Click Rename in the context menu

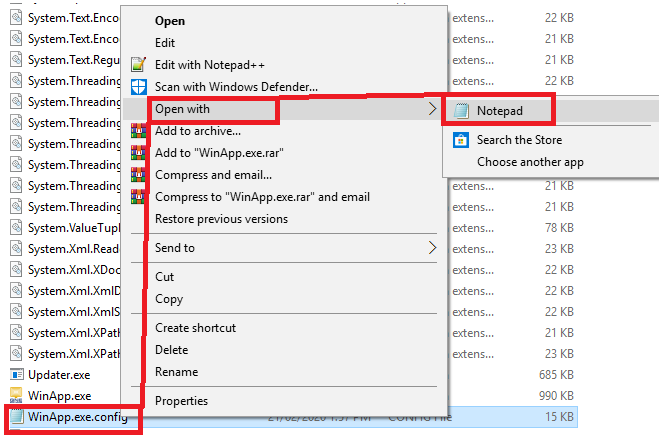click(176, 372)
